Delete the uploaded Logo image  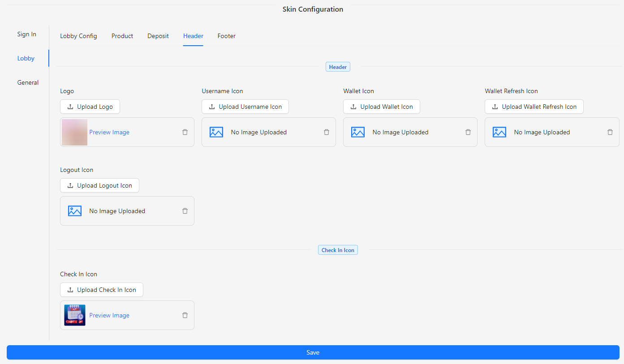(185, 132)
